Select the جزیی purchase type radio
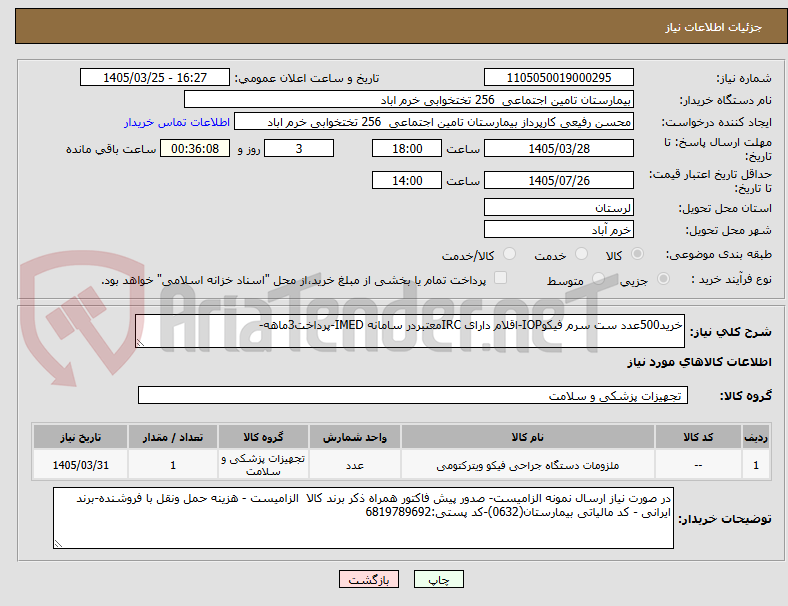 pos(663,279)
